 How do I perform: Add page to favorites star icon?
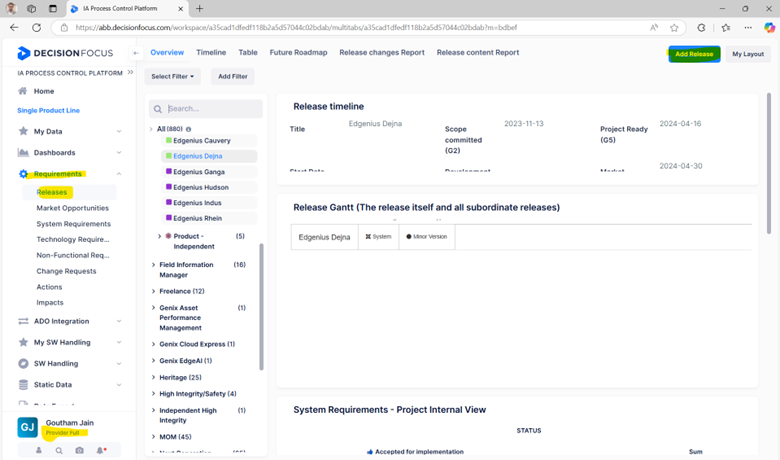(674, 27)
